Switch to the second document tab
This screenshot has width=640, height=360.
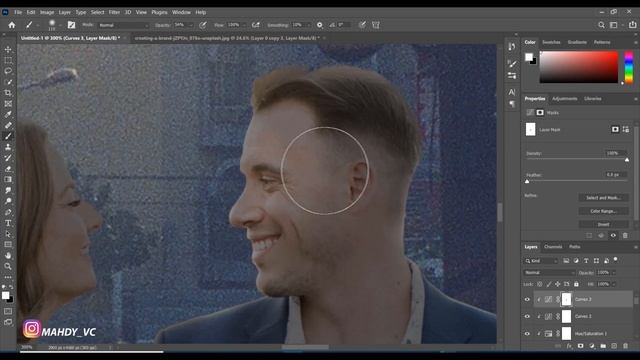point(227,38)
